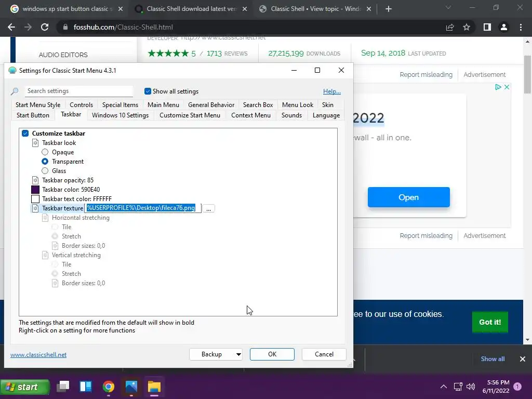Click the Taskbar texture setting icon
The image size is (532, 399).
35,208
